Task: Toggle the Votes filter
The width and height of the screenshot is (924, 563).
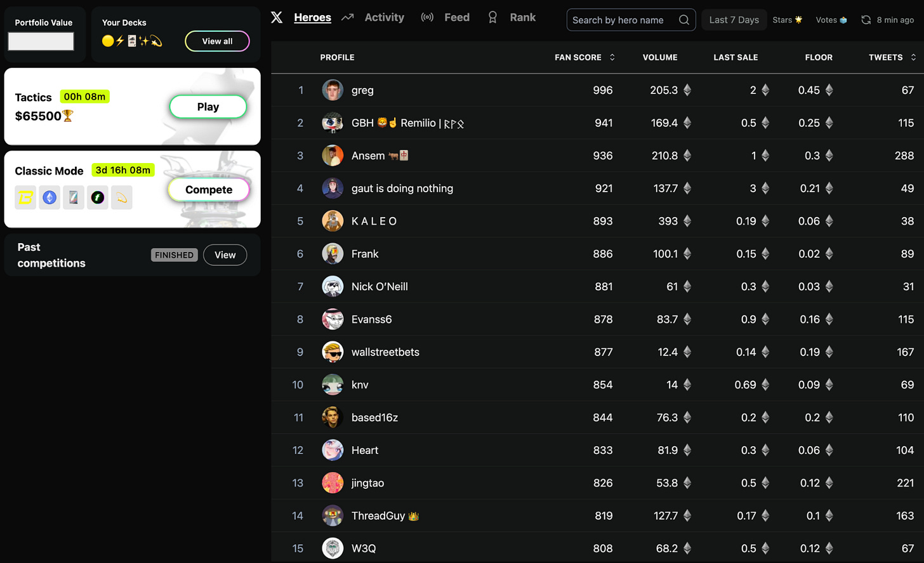Action: [831, 20]
